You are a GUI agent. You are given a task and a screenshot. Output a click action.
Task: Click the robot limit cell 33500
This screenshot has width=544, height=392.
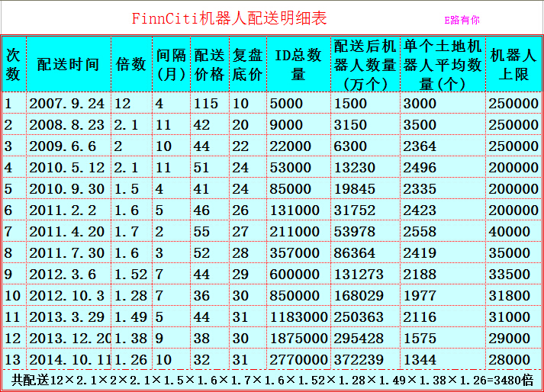click(x=513, y=274)
